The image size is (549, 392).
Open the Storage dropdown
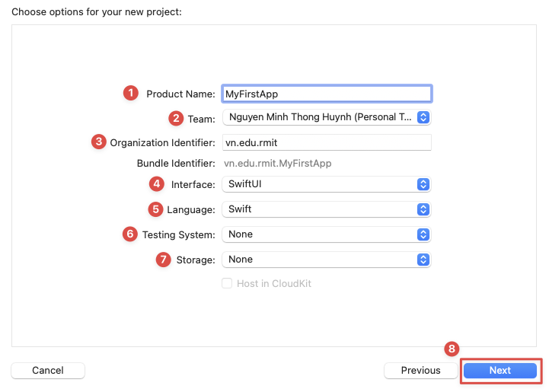327,260
